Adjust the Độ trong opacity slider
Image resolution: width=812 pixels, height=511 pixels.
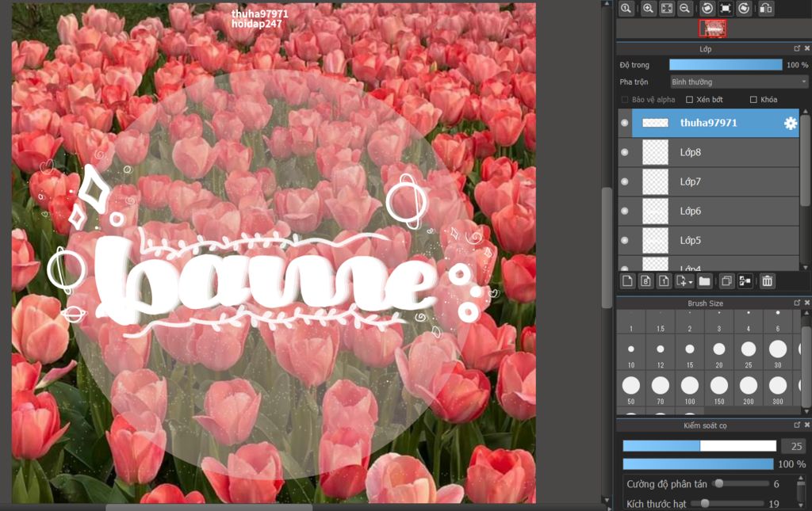click(x=726, y=65)
